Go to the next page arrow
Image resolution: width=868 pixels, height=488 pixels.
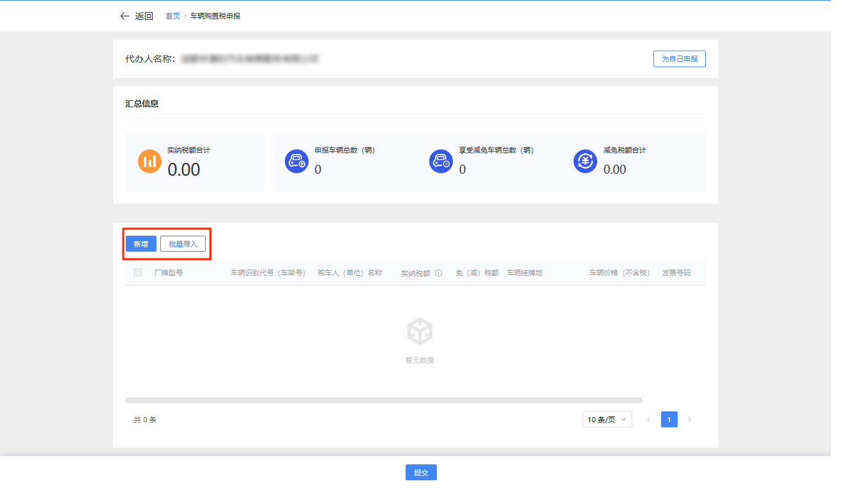point(689,420)
